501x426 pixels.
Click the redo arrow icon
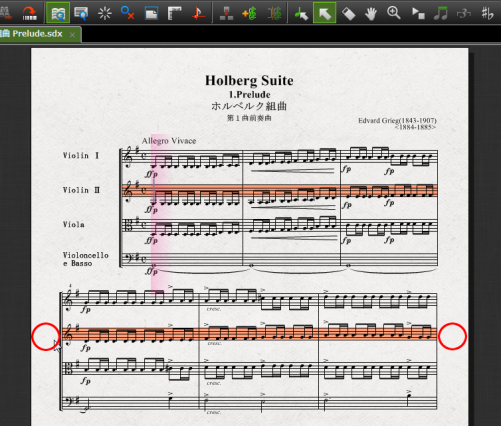point(30,13)
